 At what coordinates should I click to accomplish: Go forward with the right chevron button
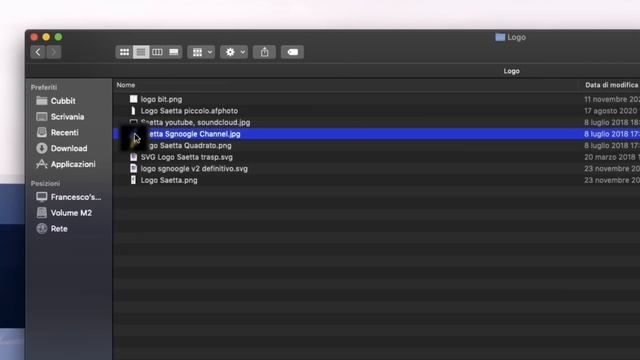pyautogui.click(x=53, y=52)
